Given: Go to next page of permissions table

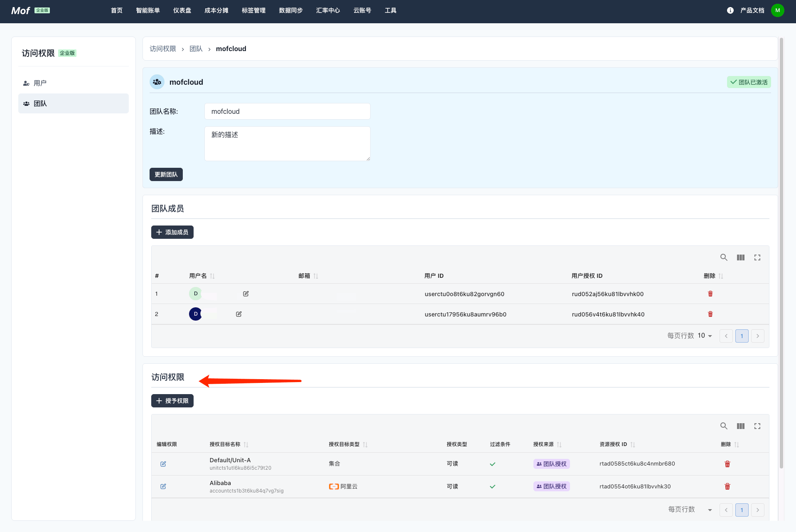Looking at the screenshot, I should pyautogui.click(x=758, y=510).
